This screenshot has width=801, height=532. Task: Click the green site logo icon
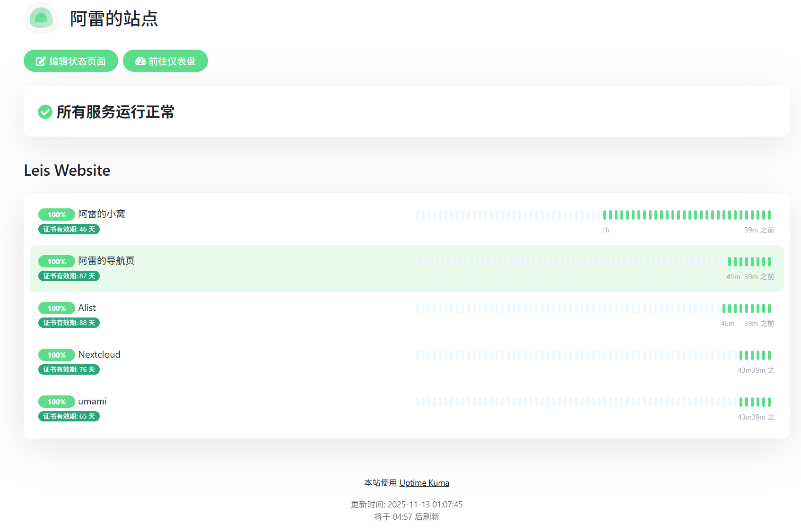42,18
